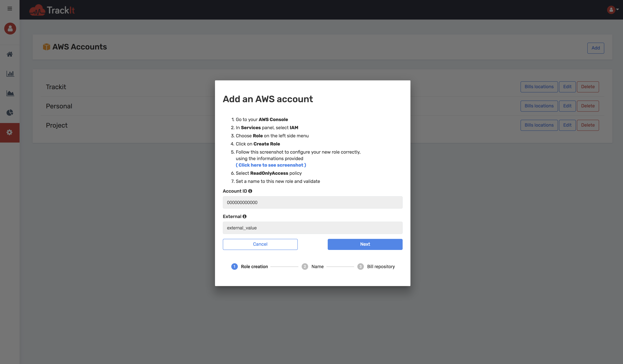623x364 pixels.
Task: Click the Account ID input field
Action: [x=313, y=202]
